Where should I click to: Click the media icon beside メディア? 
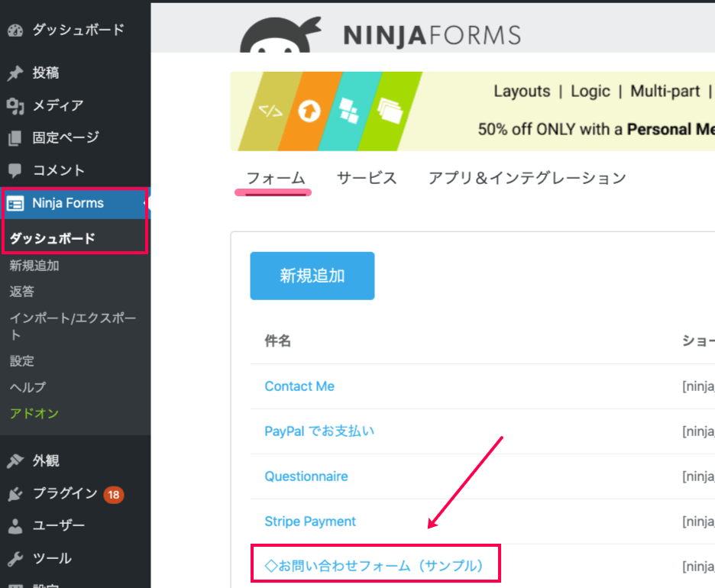point(15,105)
